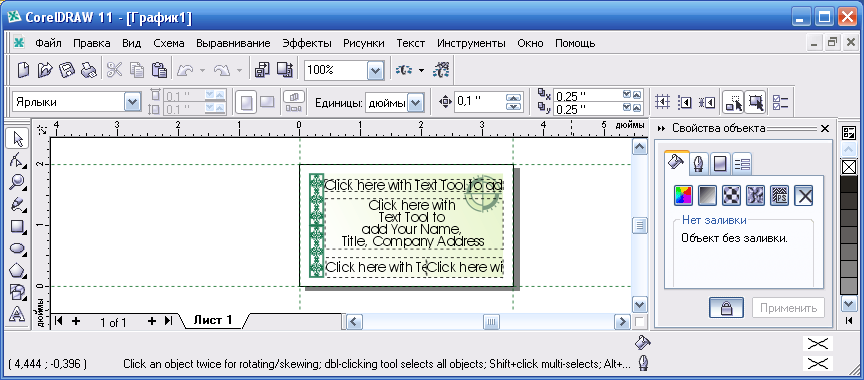
Task: Open the Ярлыки paper type dropdown
Action: tap(132, 102)
